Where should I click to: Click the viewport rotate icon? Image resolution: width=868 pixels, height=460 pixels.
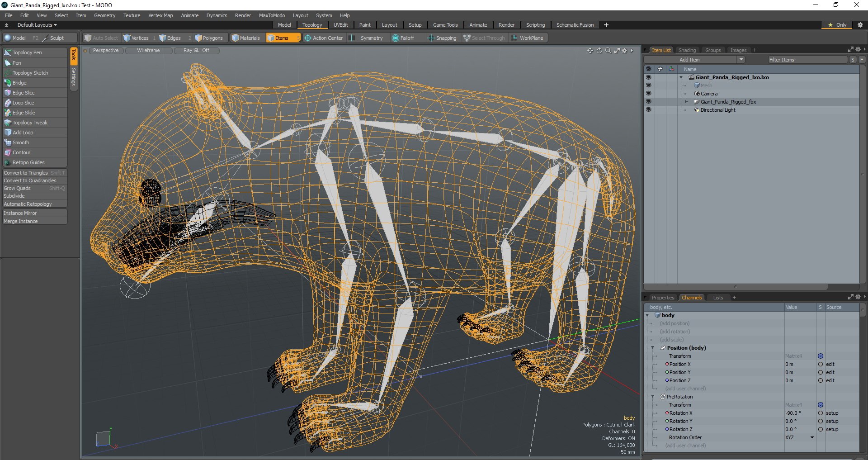click(599, 51)
